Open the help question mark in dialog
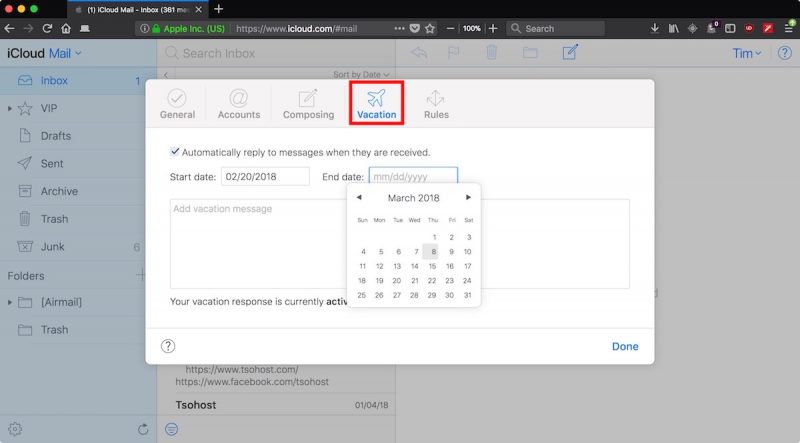800x443 pixels. point(169,346)
